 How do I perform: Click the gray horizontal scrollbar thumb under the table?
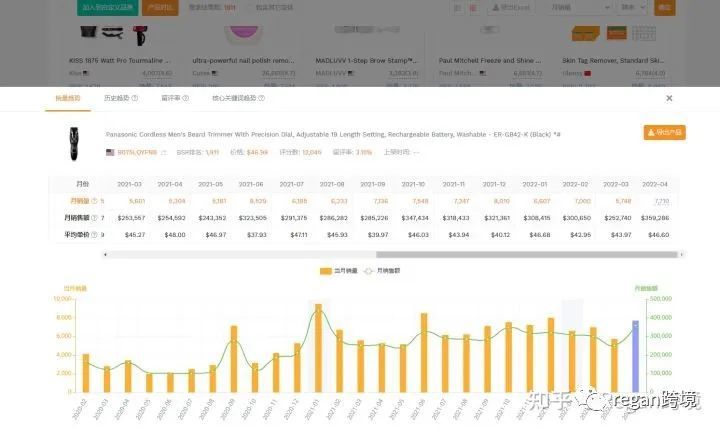point(527,254)
